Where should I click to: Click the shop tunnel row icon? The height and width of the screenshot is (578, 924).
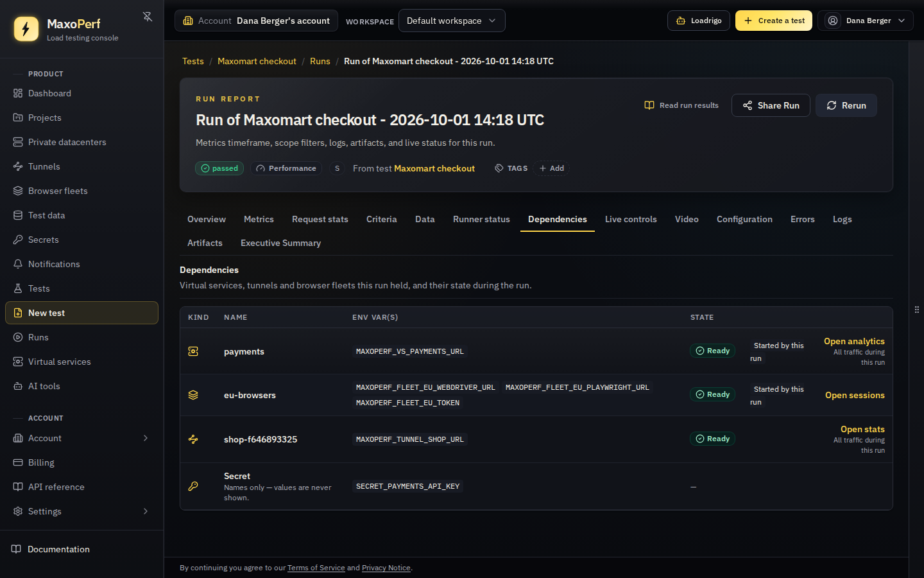click(x=193, y=439)
